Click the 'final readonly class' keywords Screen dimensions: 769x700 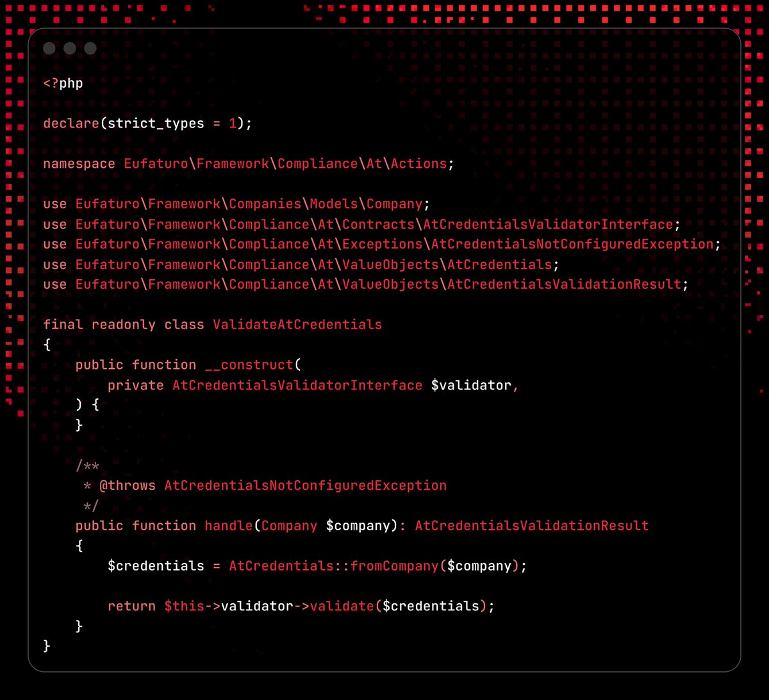(x=123, y=325)
